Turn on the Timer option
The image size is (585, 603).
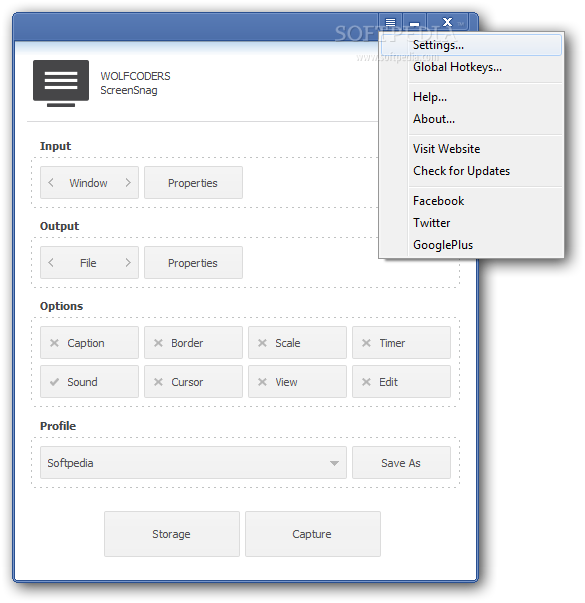point(401,343)
